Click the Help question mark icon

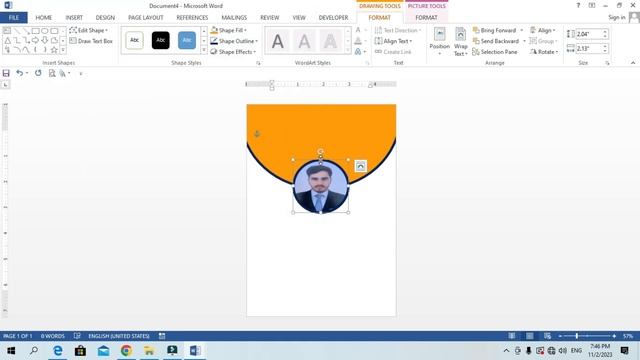pos(578,5)
